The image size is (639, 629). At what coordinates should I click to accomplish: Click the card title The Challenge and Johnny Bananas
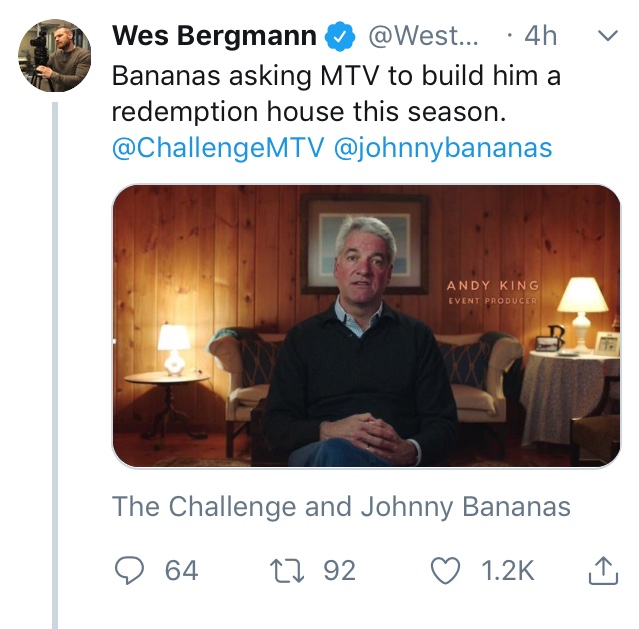click(341, 507)
